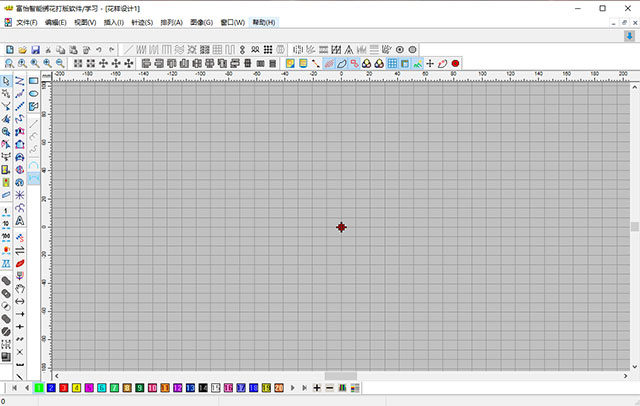The height and width of the screenshot is (406, 640).
Task: Open the 图像(G) menu
Action: coord(201,22)
